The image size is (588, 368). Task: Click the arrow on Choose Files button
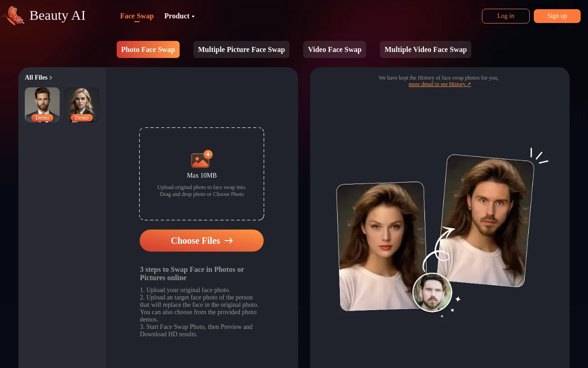[229, 241]
